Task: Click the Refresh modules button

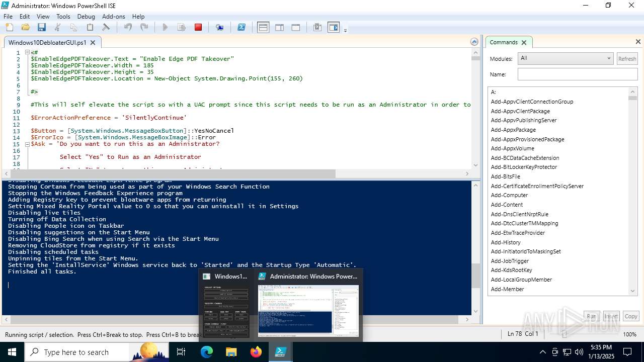Action: (627, 59)
